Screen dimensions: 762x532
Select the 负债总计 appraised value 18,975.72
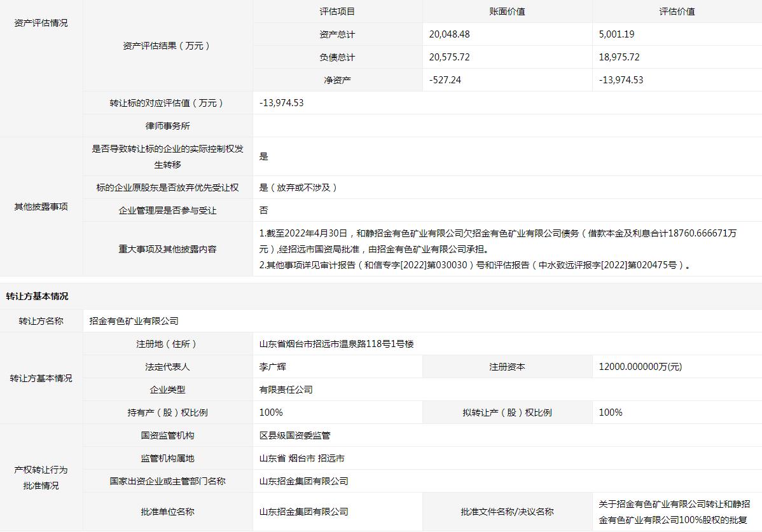[x=619, y=57]
